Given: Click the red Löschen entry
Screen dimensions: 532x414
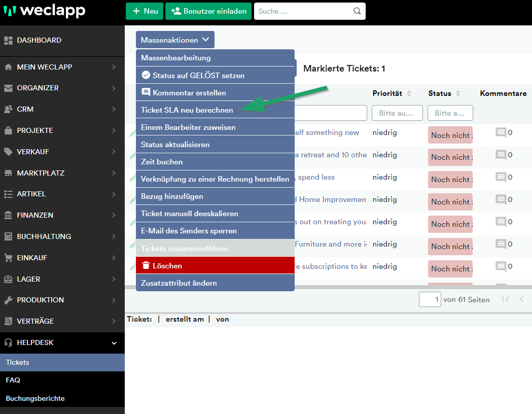Looking at the screenshot, I should pos(215,265).
